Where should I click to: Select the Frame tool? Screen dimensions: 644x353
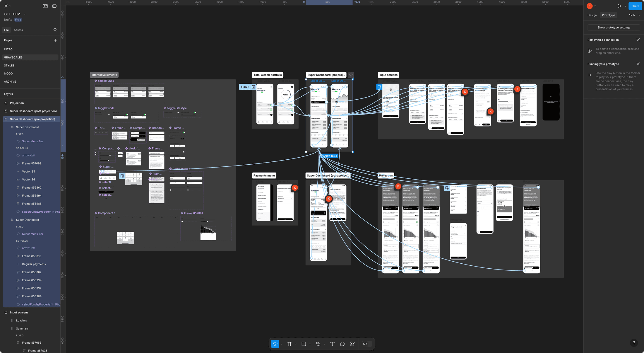click(289, 344)
